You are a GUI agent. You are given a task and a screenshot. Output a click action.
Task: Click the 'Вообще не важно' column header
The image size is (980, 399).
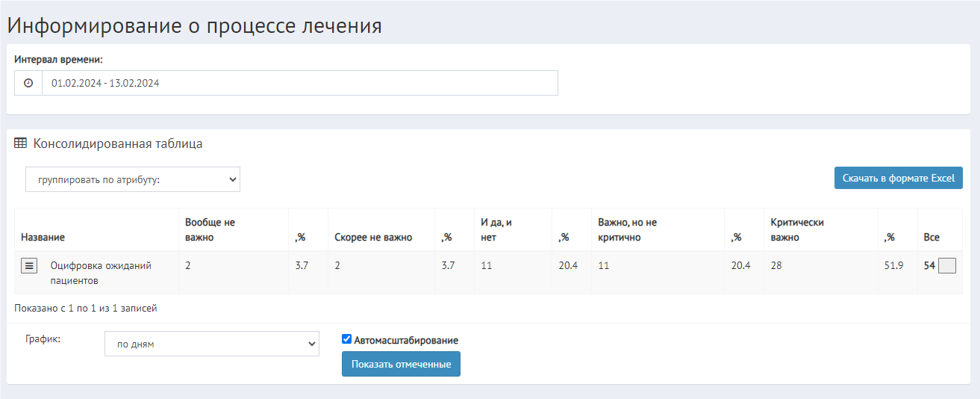(x=210, y=229)
